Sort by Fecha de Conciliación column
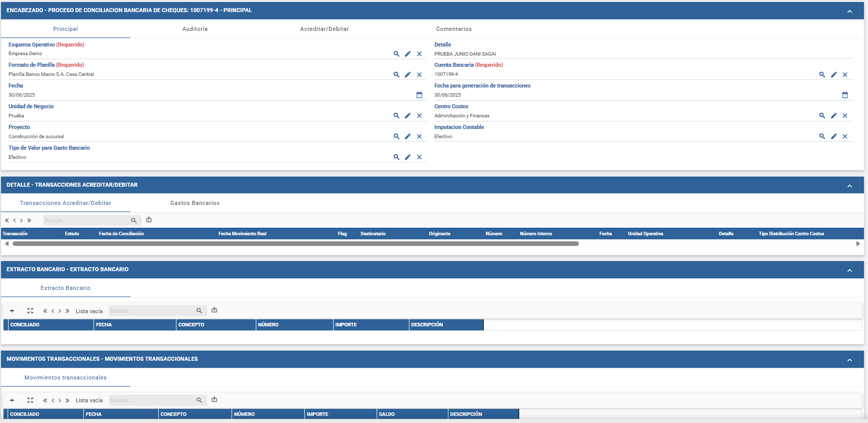Screen dimensions: 868x423 coord(121,234)
